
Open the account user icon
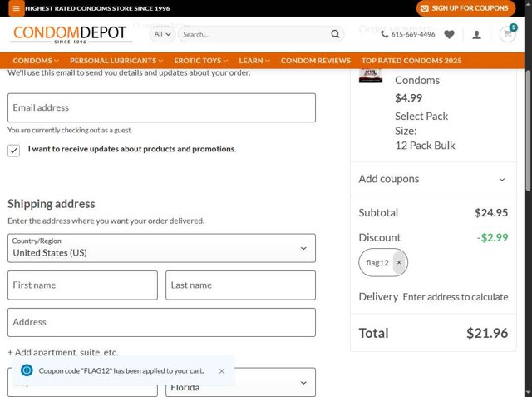tap(476, 34)
